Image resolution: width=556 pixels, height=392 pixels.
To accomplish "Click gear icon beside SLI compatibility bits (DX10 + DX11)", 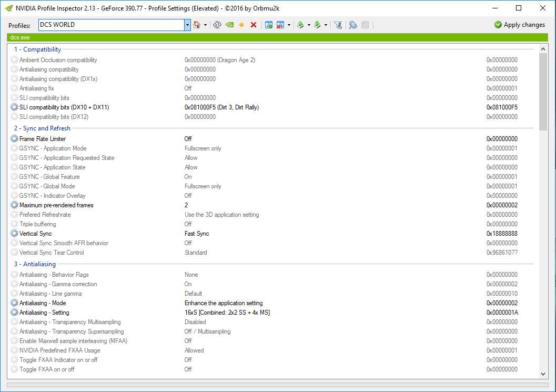I will pyautogui.click(x=14, y=107).
